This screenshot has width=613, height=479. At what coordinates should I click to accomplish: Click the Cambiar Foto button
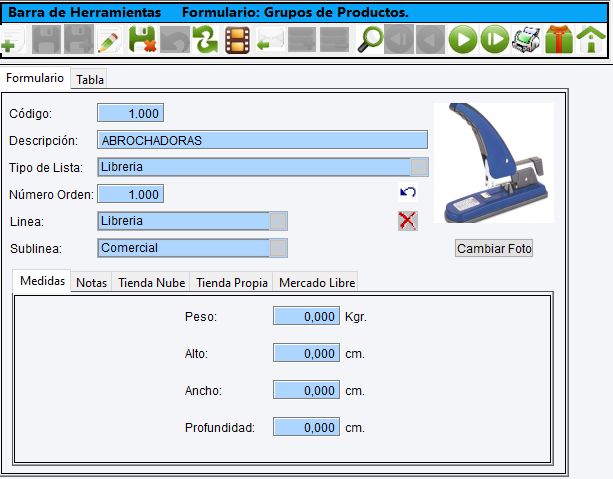(494, 248)
